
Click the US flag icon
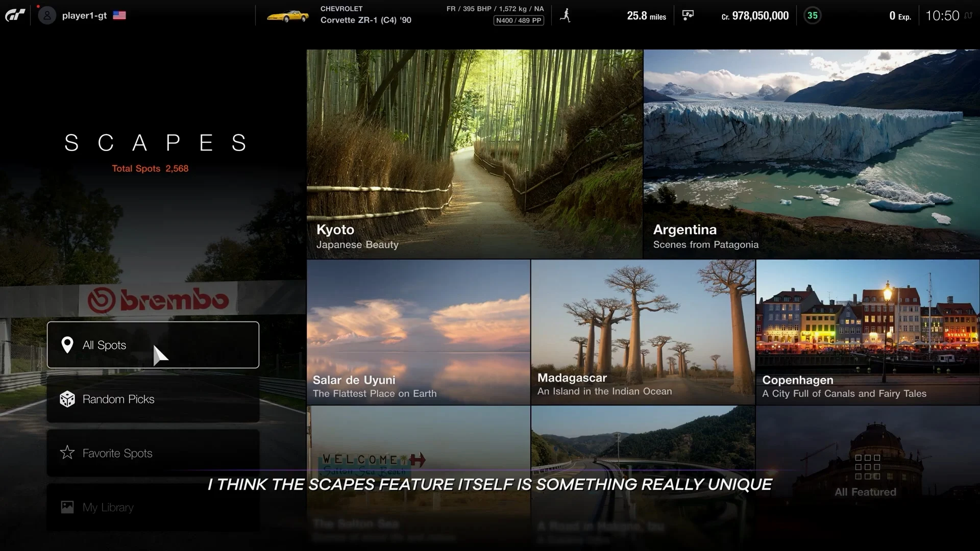(x=119, y=15)
